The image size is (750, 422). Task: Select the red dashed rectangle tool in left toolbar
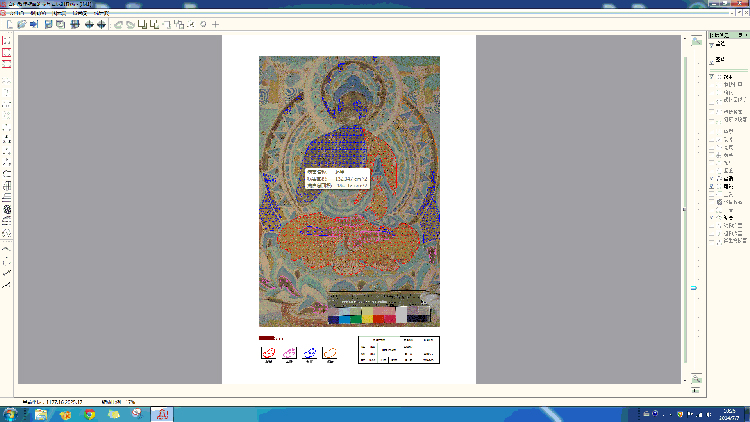(x=7, y=53)
